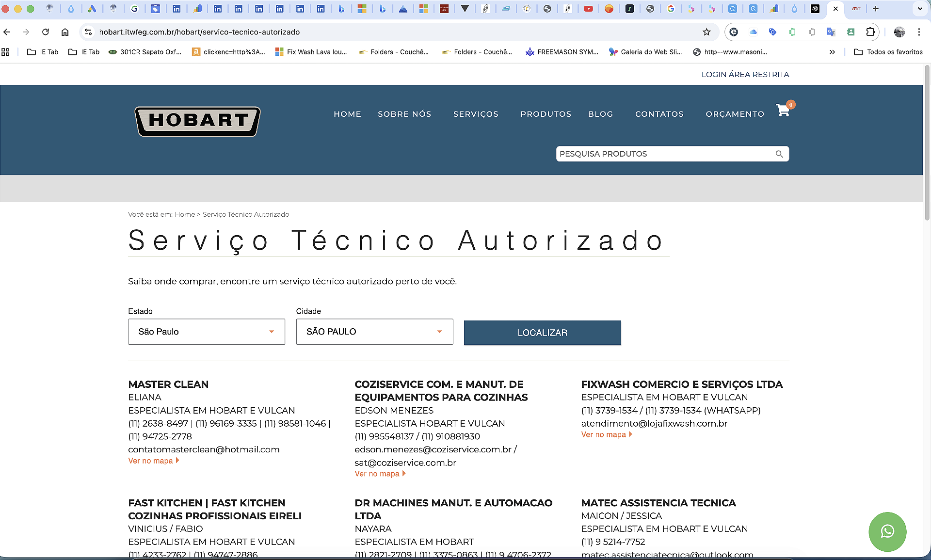Open the BLOG menu item
The height and width of the screenshot is (560, 931).
(600, 114)
